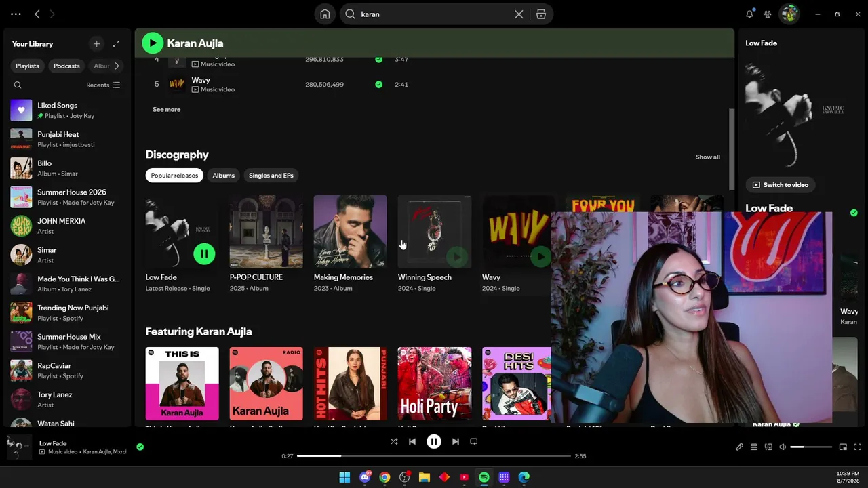
Task: Select the Podcasts library filter
Action: point(66,66)
